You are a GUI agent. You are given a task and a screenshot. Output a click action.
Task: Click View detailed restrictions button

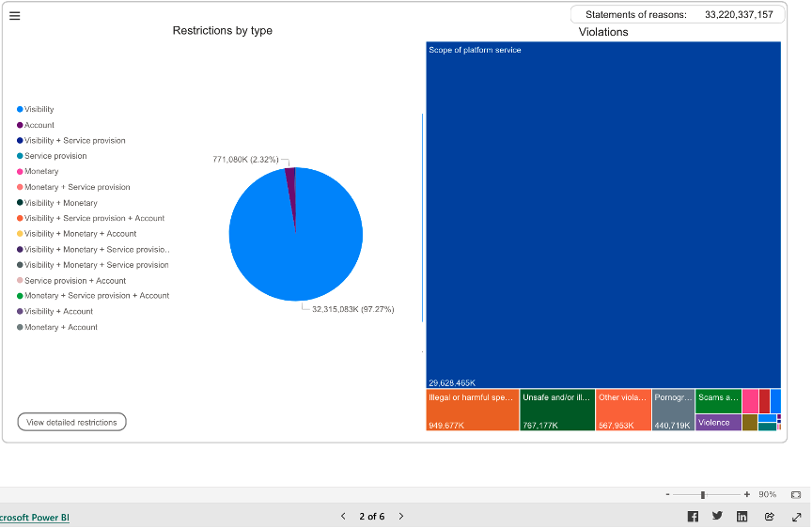pyautogui.click(x=71, y=423)
